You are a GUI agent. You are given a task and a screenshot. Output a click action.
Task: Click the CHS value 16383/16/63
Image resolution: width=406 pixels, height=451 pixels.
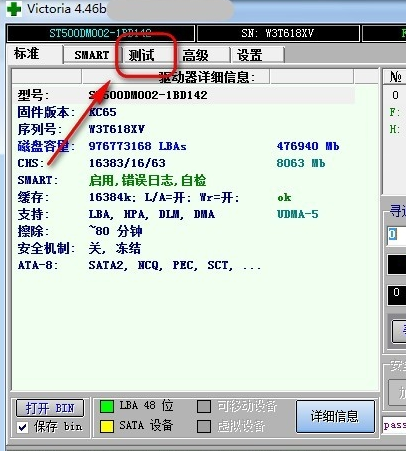(x=127, y=163)
